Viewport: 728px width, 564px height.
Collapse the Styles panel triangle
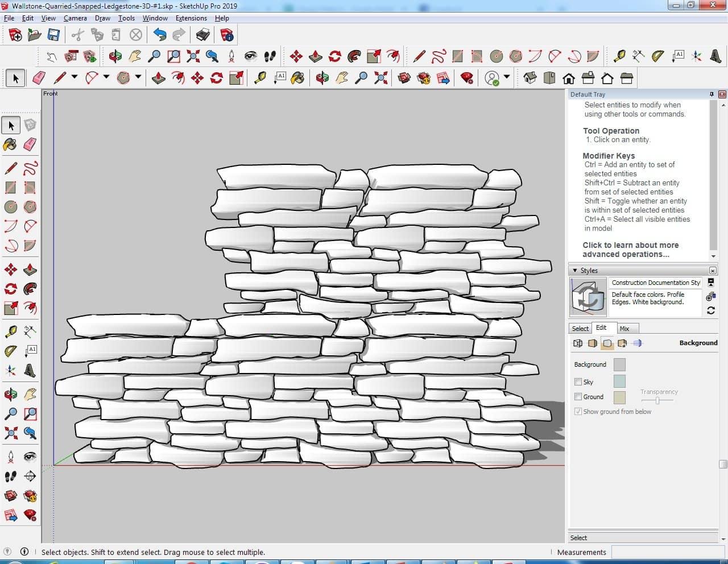tap(575, 271)
